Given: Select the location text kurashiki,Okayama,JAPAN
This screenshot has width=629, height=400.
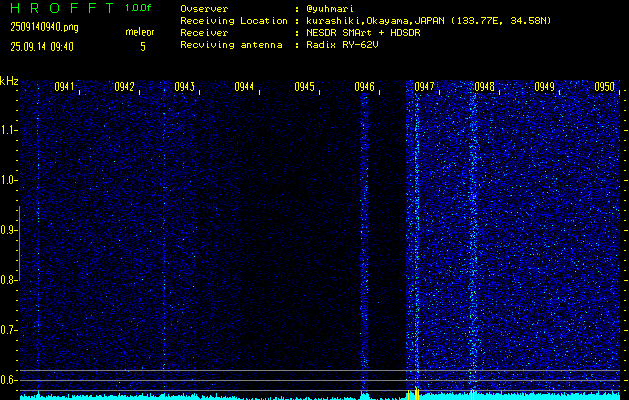Looking at the screenshot, I should pos(375,21).
